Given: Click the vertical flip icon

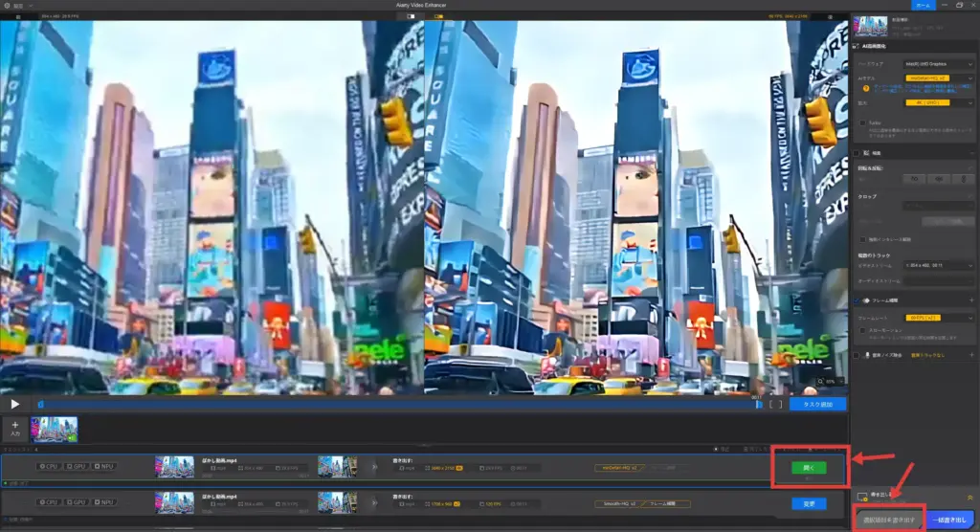Looking at the screenshot, I should pos(963,180).
